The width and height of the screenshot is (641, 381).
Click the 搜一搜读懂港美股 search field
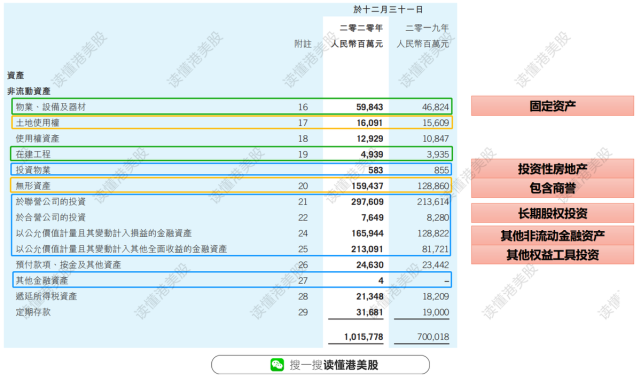(320, 365)
